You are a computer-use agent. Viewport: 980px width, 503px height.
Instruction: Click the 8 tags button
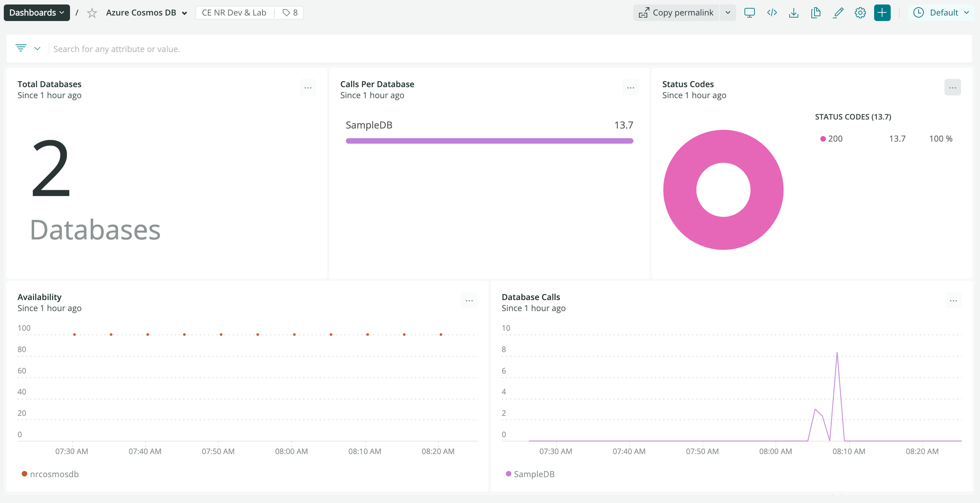(290, 13)
